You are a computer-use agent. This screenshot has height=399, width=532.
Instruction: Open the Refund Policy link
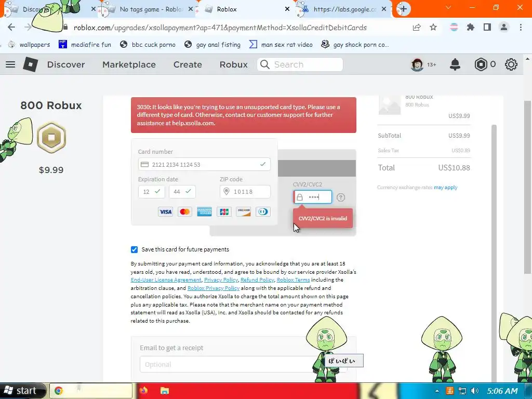(x=257, y=280)
